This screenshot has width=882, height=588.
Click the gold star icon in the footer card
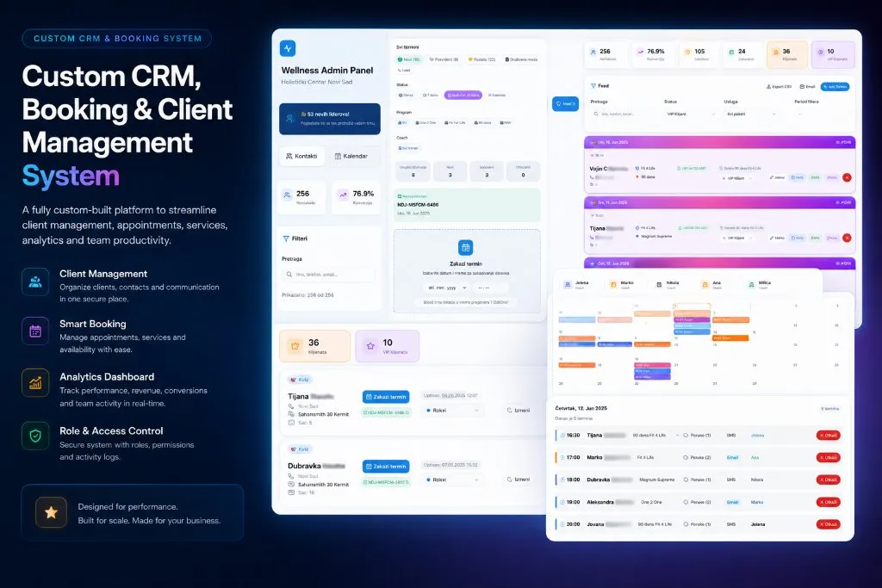pos(51,512)
